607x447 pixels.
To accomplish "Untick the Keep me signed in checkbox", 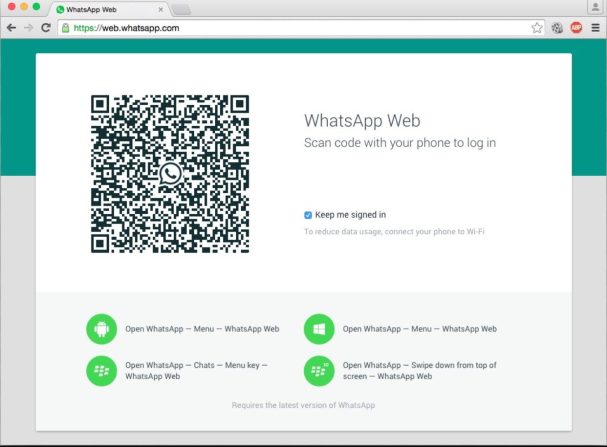I will [x=308, y=215].
